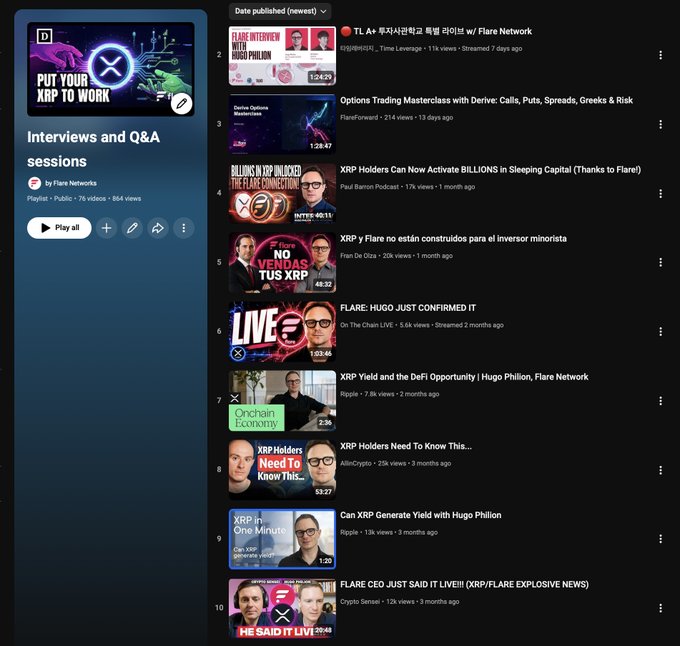Open the Fran De Olza channel link
This screenshot has height=646, width=680.
click(358, 256)
